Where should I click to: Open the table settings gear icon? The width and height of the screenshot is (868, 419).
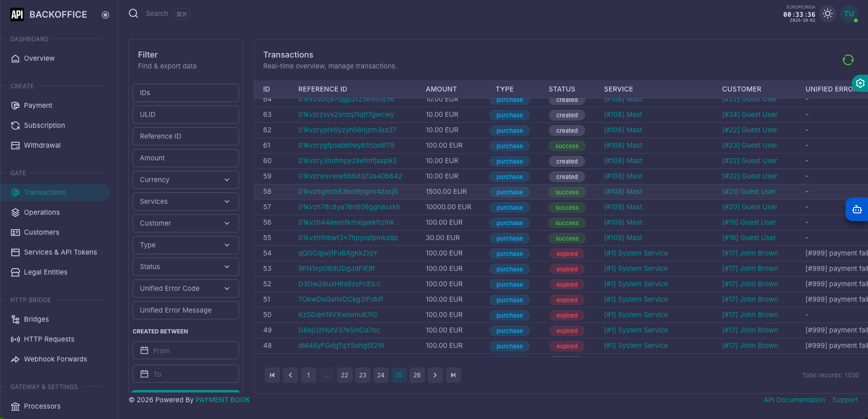coord(860,83)
